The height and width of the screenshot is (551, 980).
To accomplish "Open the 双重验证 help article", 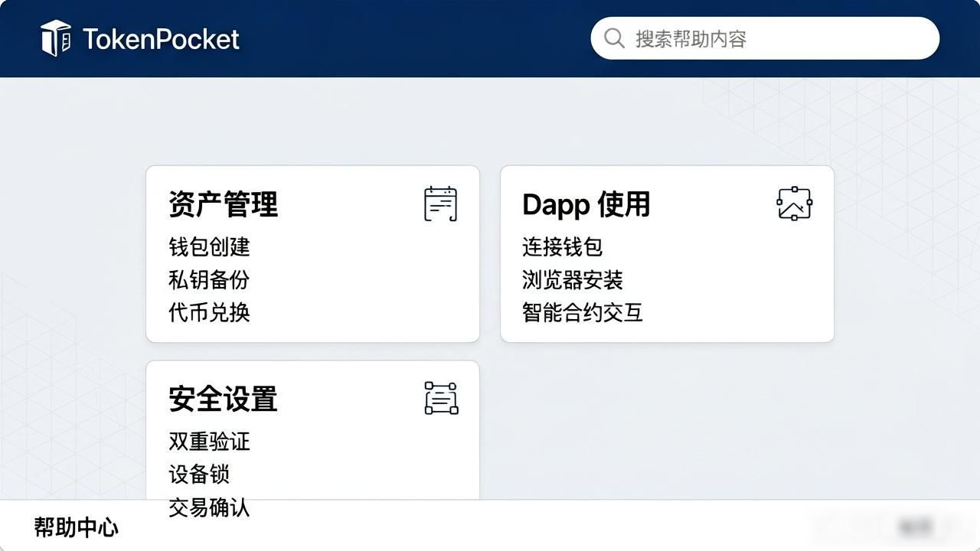I will pyautogui.click(x=209, y=442).
